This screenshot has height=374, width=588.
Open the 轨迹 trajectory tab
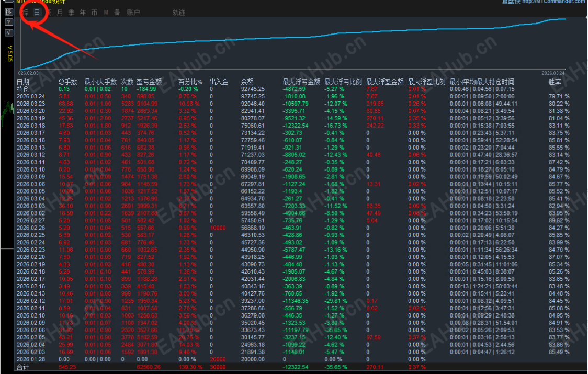coord(178,13)
